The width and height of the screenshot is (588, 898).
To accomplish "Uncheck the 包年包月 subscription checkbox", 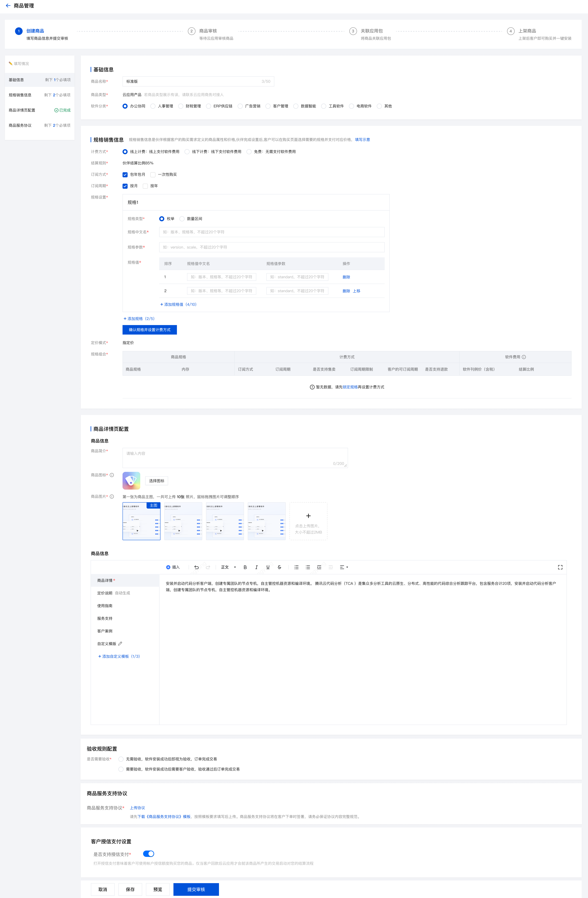I will [125, 175].
